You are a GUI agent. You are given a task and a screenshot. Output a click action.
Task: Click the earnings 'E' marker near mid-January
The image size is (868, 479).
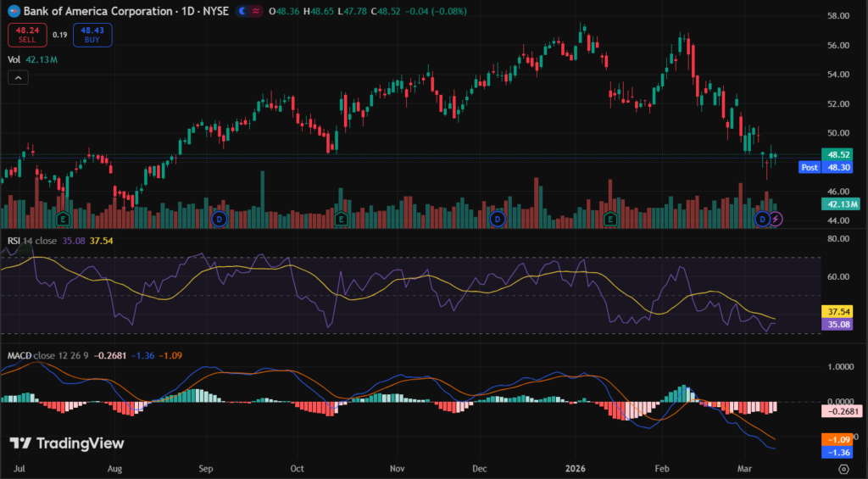pyautogui.click(x=610, y=219)
